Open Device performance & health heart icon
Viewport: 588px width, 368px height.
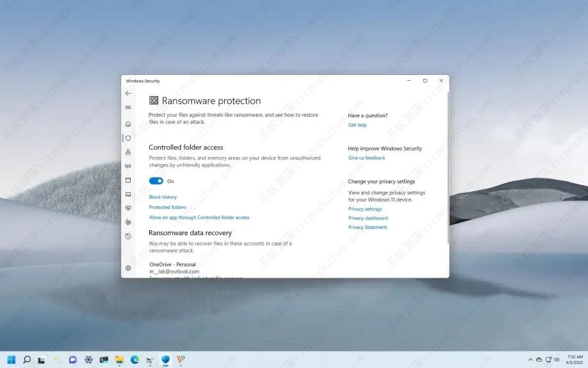click(128, 208)
